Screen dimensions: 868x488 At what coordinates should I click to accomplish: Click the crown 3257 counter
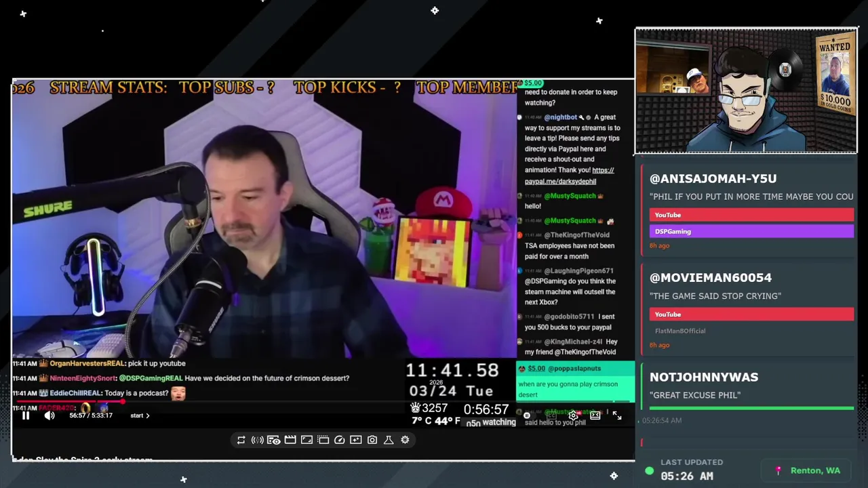point(429,408)
